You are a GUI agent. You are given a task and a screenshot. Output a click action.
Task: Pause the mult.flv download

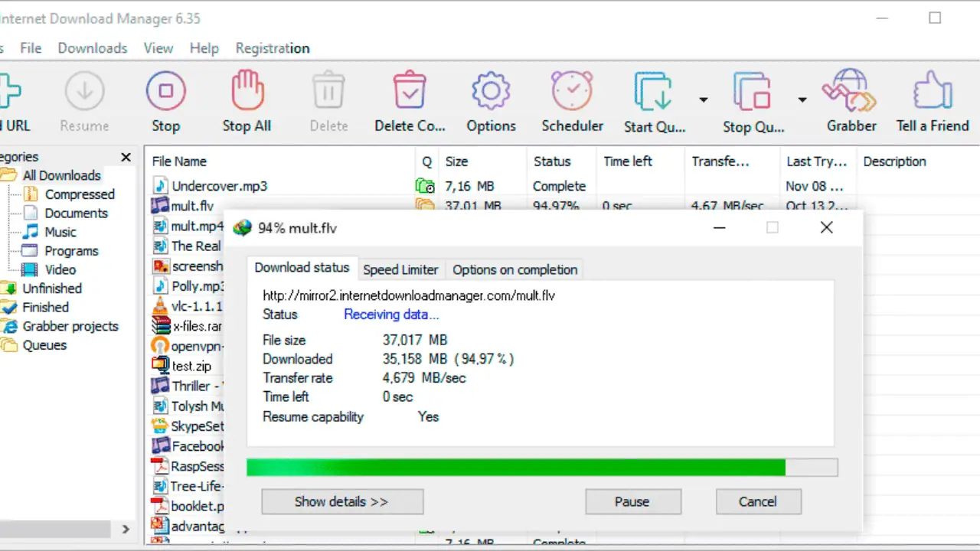coord(632,502)
